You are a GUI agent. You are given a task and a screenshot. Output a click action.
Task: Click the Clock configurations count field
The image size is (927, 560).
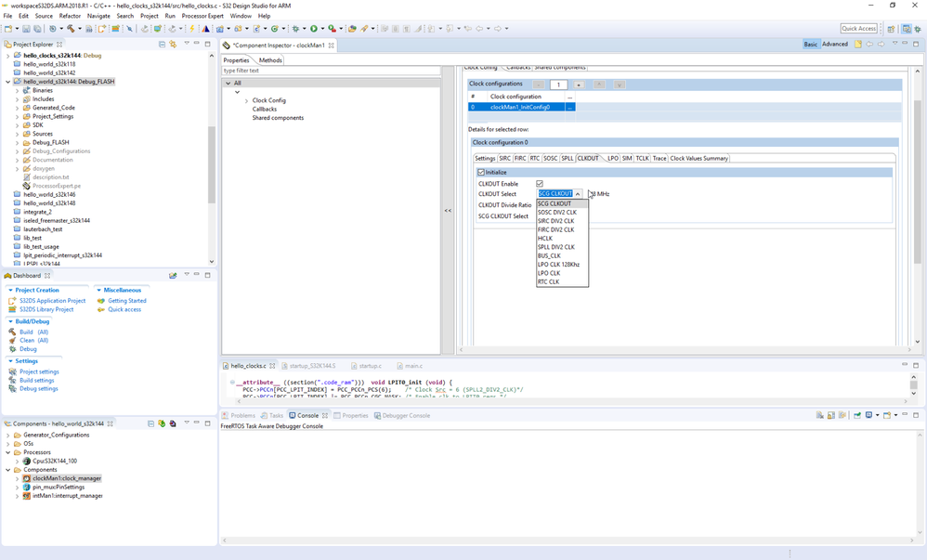(558, 85)
